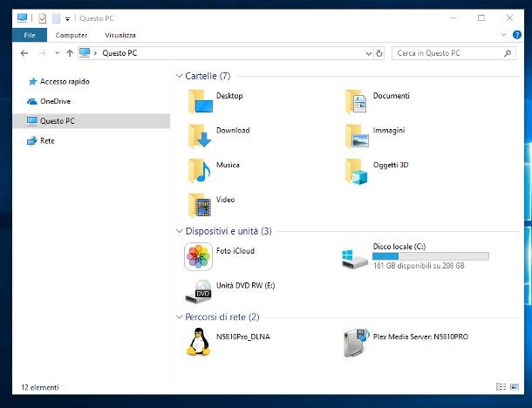
Task: Click the Properties quick access toolbar icon
Action: point(43,18)
